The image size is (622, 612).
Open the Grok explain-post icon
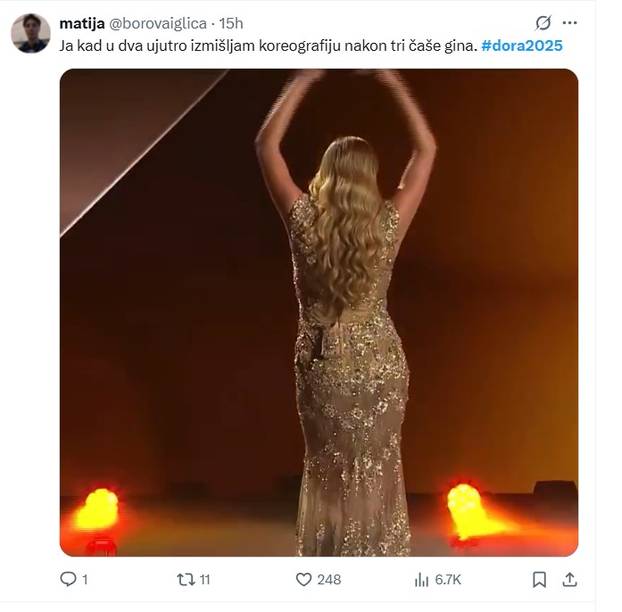pos(543,23)
